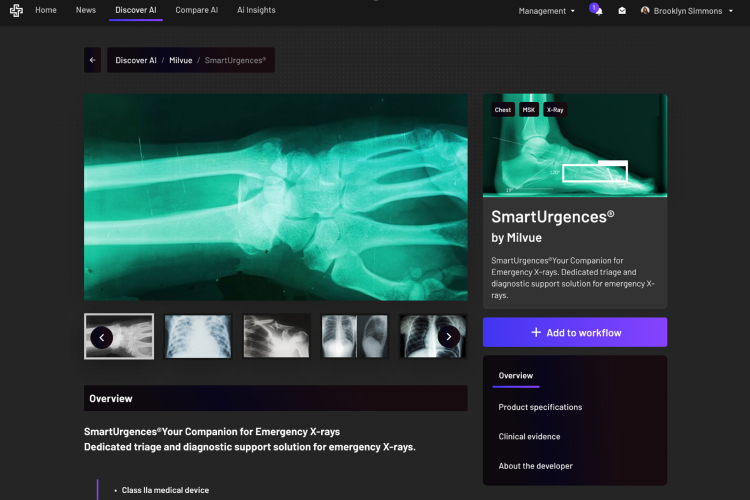Click the Overview section heading
The height and width of the screenshot is (500, 750).
(110, 399)
